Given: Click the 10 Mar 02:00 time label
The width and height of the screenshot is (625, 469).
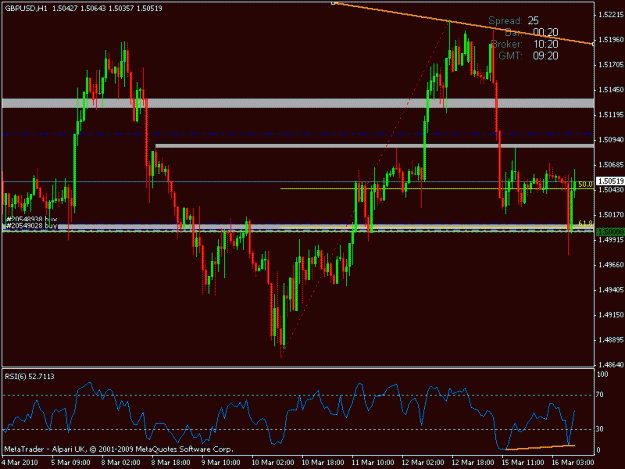Looking at the screenshot, I should coord(273,463).
